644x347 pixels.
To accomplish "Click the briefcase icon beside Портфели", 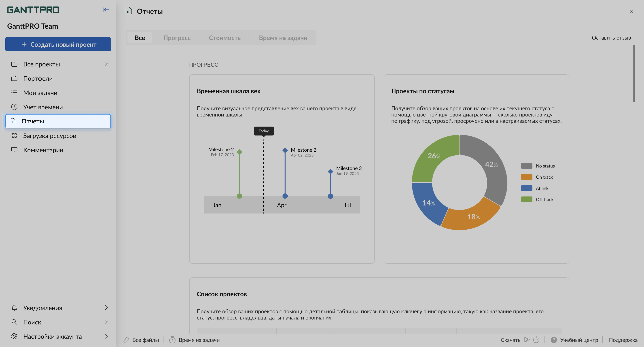I will pos(14,79).
